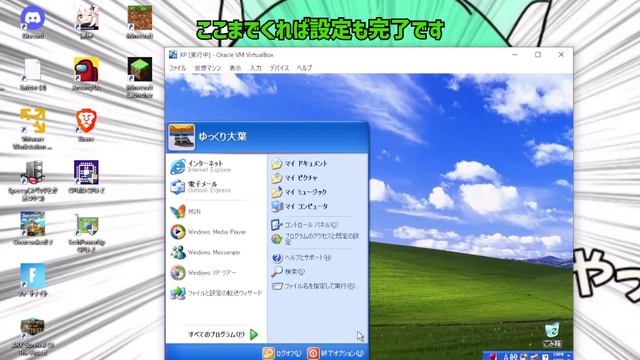Viewport: 640px width, 360px height.
Task: Open マイ コンピュータ
Action: pos(300,207)
